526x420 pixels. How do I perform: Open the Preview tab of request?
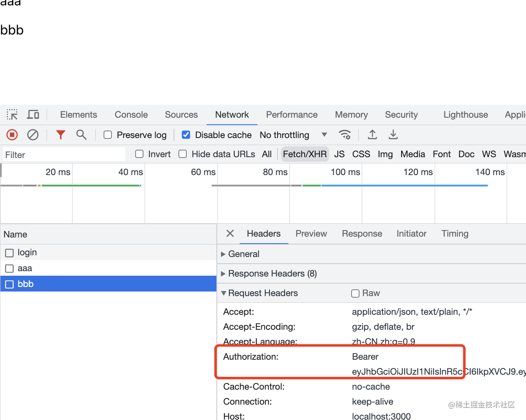pos(311,234)
